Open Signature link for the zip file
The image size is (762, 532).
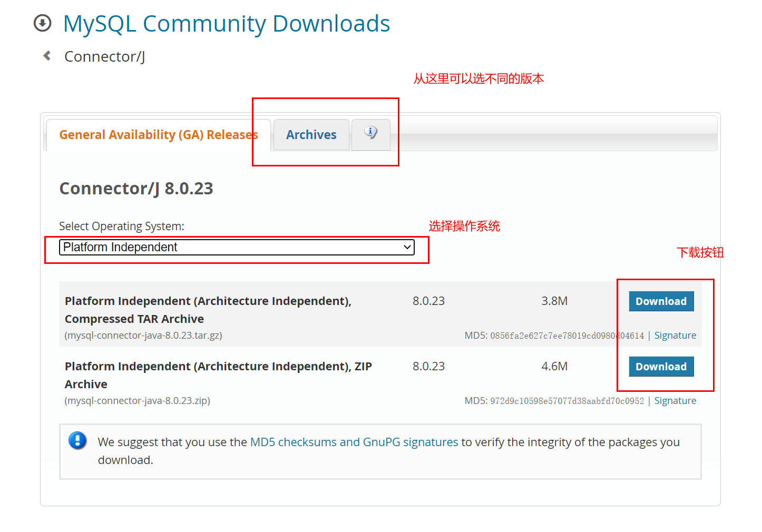(x=675, y=401)
